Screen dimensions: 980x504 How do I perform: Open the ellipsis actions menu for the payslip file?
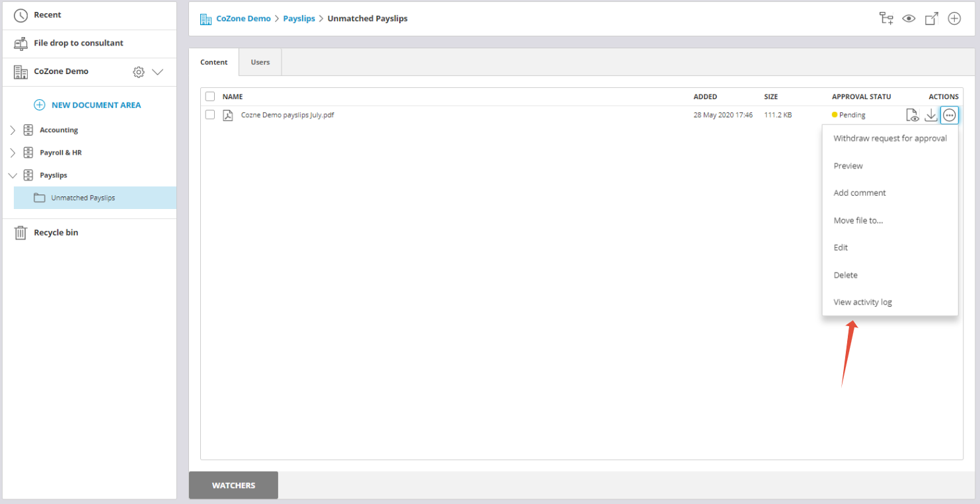pos(950,114)
